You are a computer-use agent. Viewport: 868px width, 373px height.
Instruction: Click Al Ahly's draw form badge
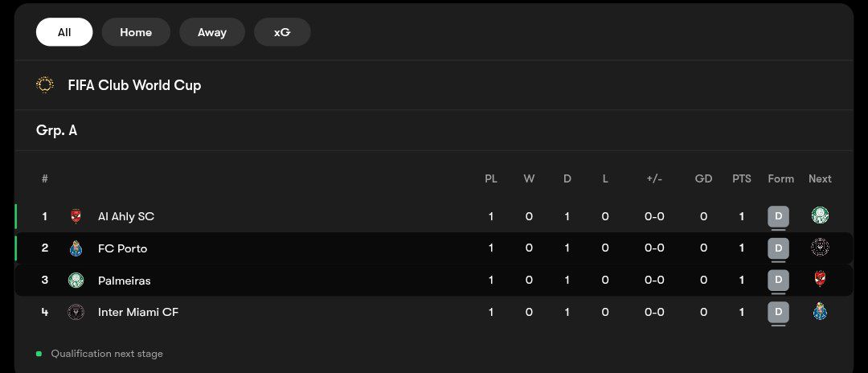778,216
